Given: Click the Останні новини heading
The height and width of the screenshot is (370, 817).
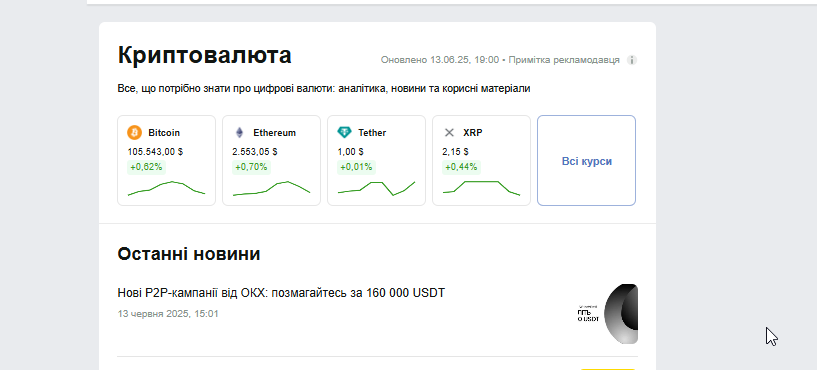Looking at the screenshot, I should pyautogui.click(x=189, y=254).
